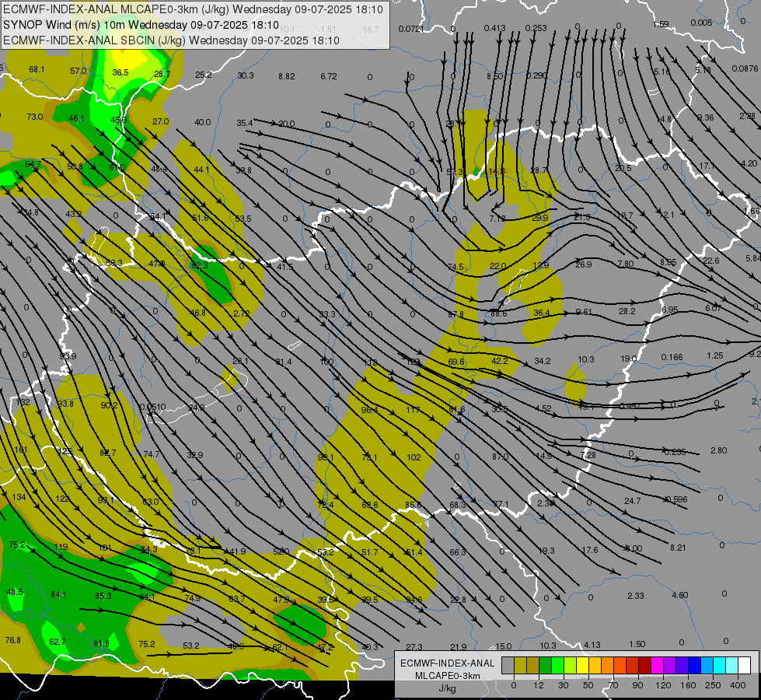Click the map value 74.5
Screen dimensions: 761x700
pyautogui.click(x=456, y=268)
